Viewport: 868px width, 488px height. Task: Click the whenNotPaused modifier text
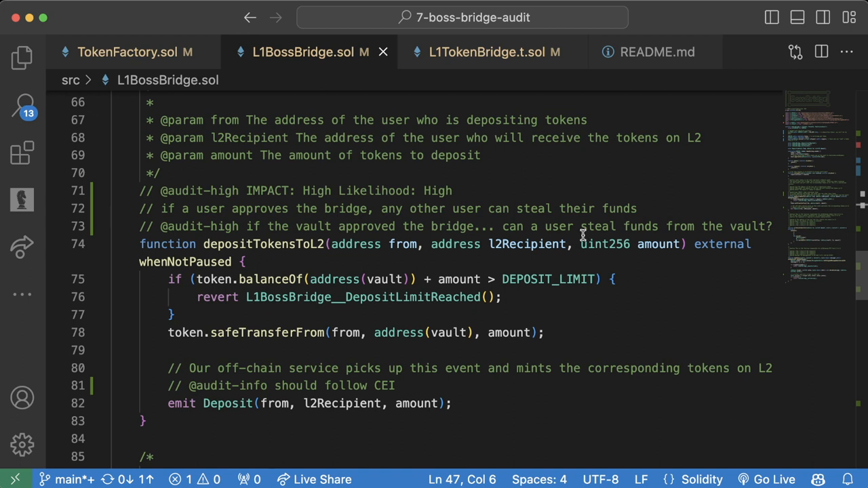pos(185,262)
